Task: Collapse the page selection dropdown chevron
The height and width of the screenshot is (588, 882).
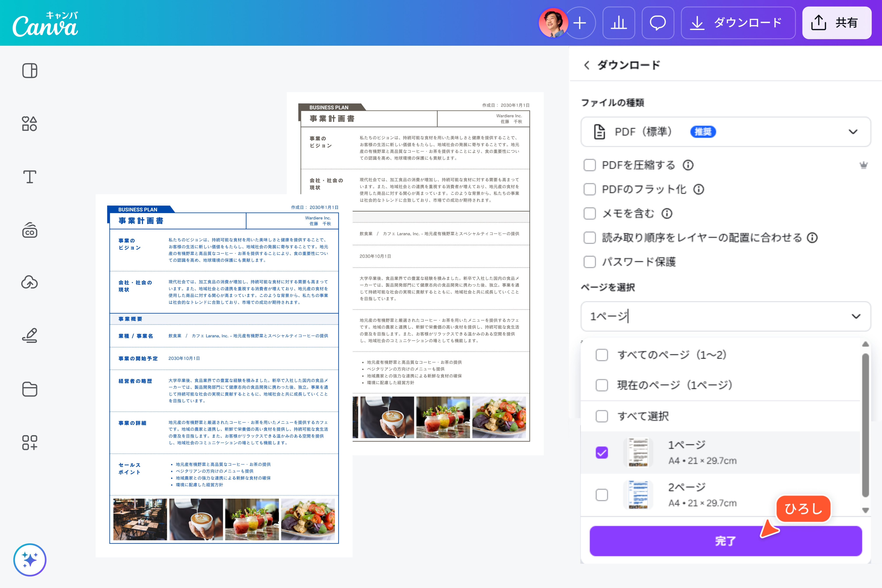Action: pos(856,317)
